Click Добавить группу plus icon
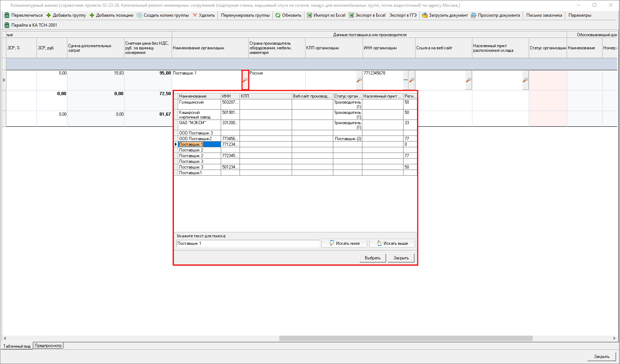The image size is (620, 364). click(49, 15)
